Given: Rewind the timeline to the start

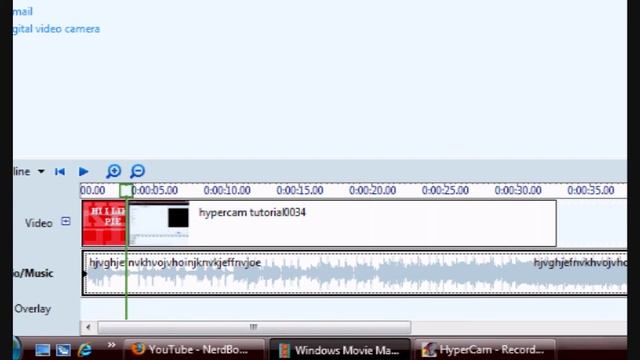Looking at the screenshot, I should [60, 171].
